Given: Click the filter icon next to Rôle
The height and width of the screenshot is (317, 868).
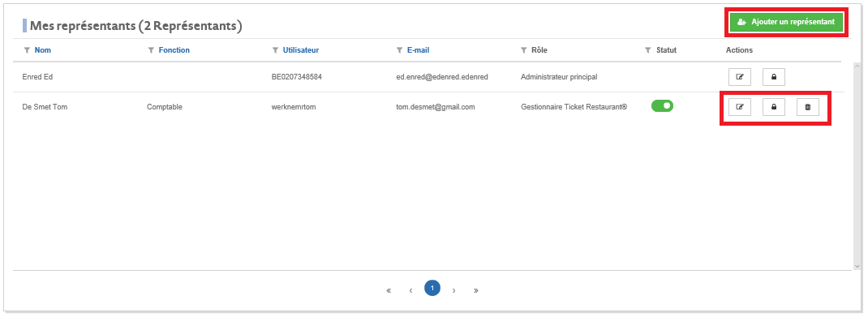Looking at the screenshot, I should (524, 50).
